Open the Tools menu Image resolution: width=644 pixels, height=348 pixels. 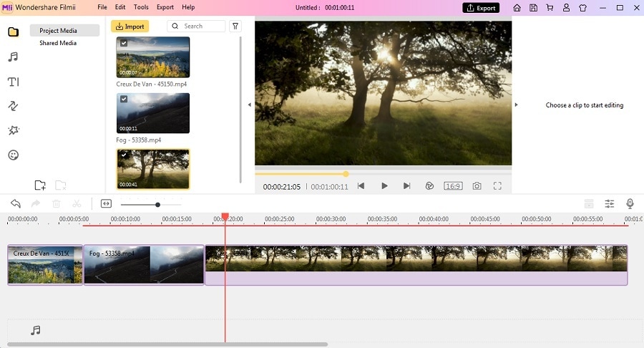[x=141, y=7]
